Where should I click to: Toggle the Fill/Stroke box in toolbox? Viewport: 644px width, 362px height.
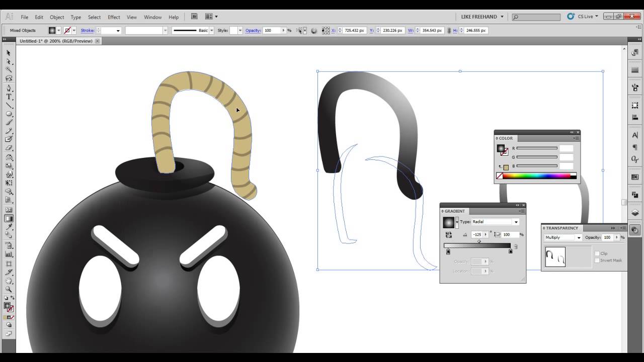coord(9,306)
